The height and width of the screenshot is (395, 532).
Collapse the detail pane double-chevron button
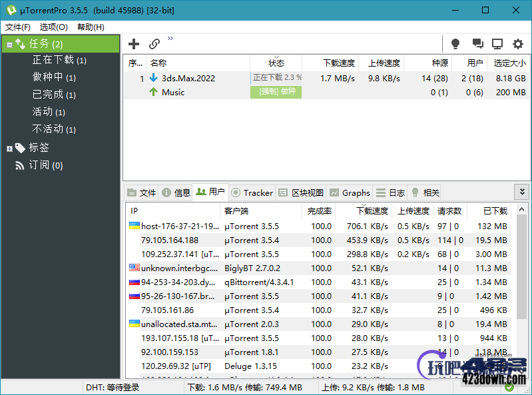[x=522, y=192]
